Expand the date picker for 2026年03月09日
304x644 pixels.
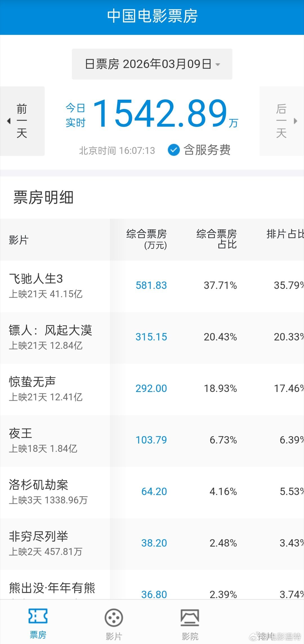coord(152,64)
